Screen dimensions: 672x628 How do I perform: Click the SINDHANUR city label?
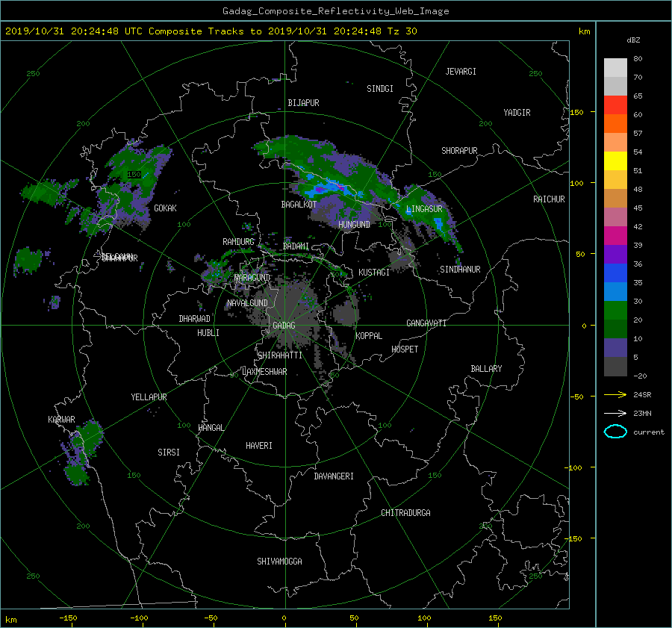click(460, 270)
